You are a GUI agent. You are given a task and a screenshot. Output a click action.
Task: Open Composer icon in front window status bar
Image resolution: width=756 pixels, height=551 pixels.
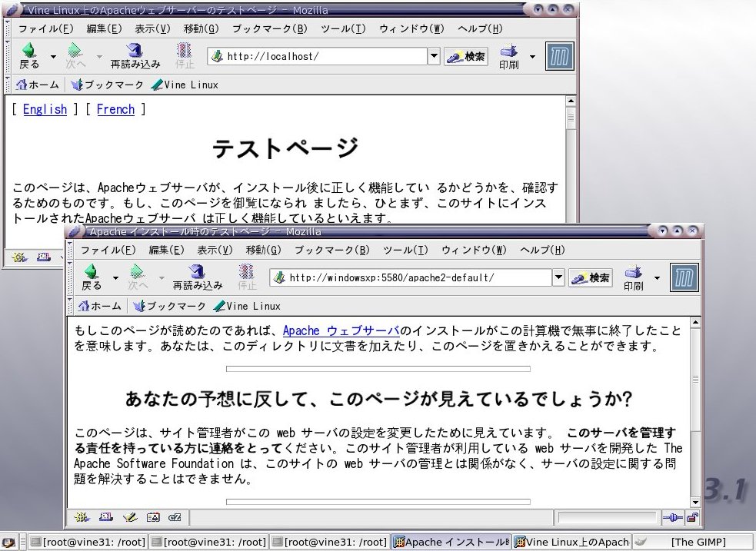[130, 517]
